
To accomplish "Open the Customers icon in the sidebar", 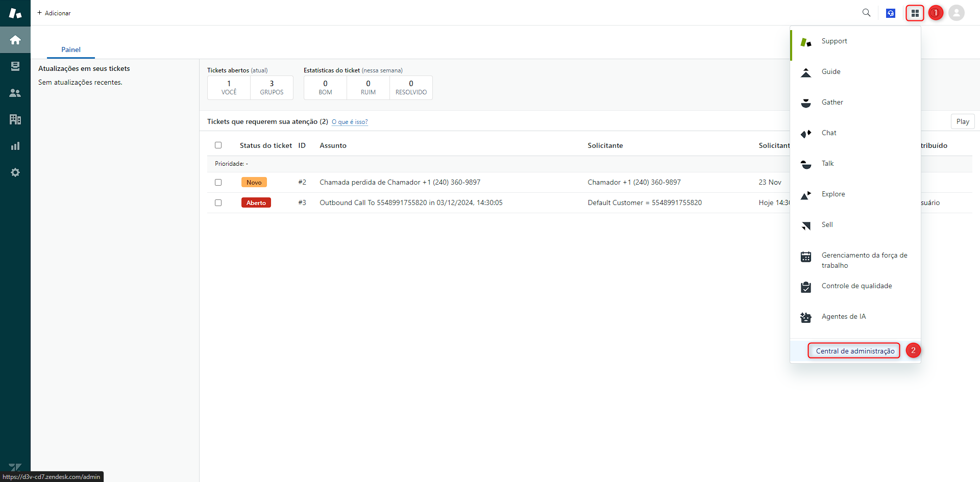I will coord(15,93).
